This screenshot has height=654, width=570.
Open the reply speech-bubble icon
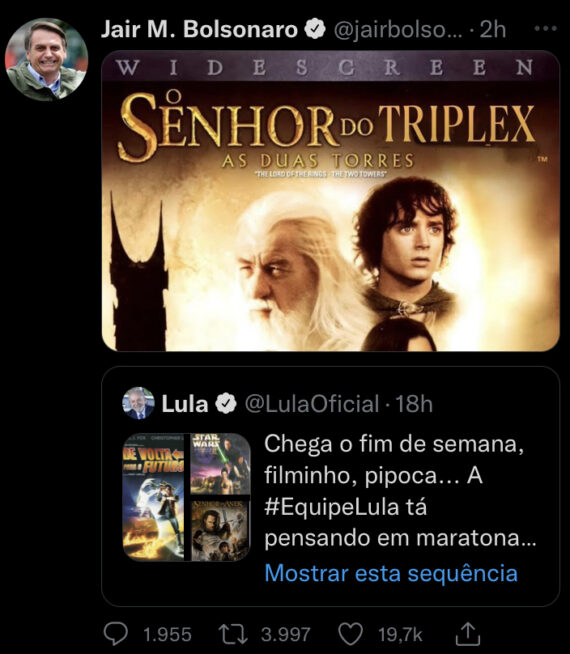[116, 634]
